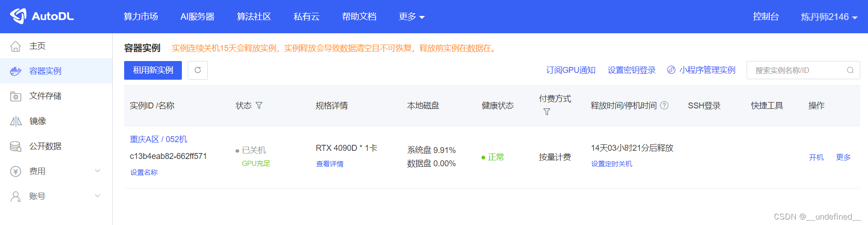Click the 容器实例 container icon in sidebar
Screen dimensions: 868x225
coord(15,71)
